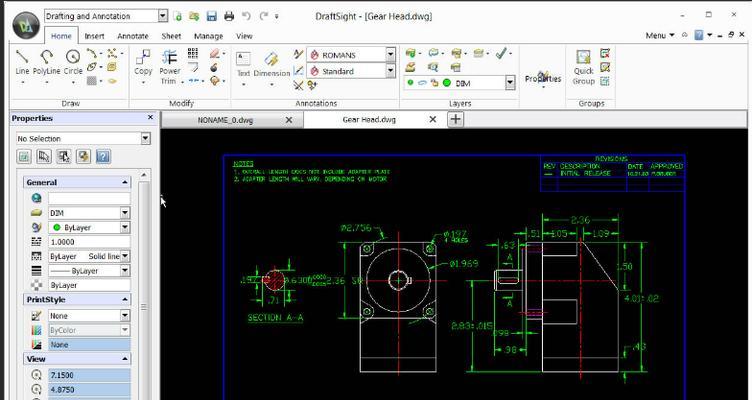The height and width of the screenshot is (400, 752).
Task: Close the Properties panel
Action: (x=150, y=117)
